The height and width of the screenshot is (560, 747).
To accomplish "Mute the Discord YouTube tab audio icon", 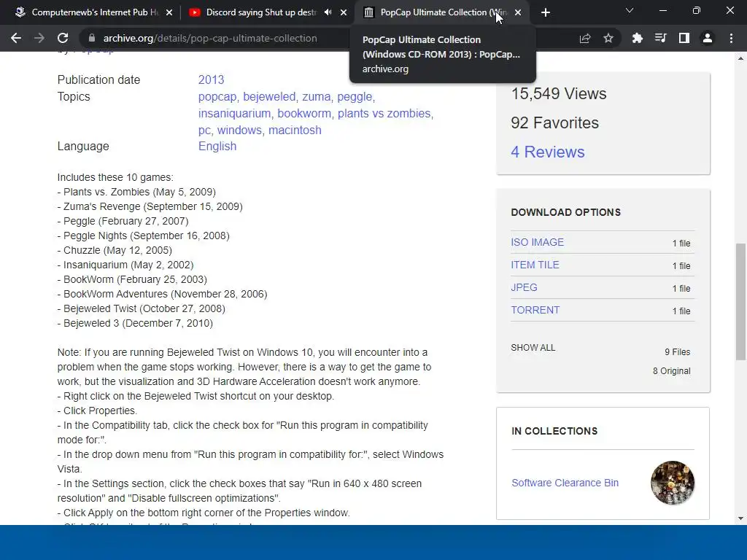I will coord(328,12).
